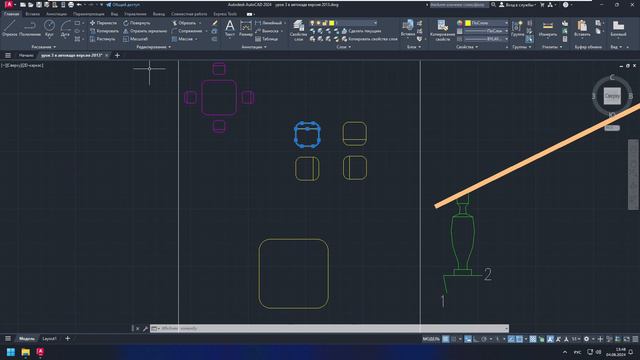640x360 pixels.
Task: Click Сделать текущим layer button
Action: 361,31
